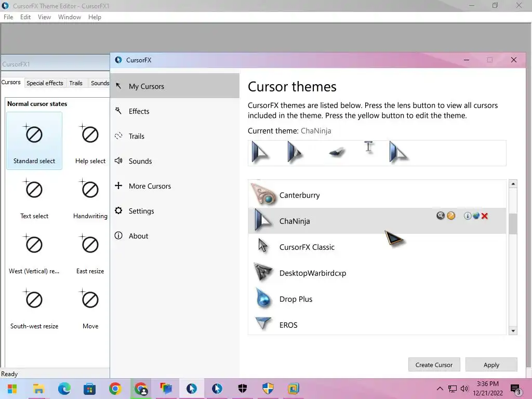The image size is (532, 399).
Task: Open the Windows Start menu
Action: click(x=12, y=389)
